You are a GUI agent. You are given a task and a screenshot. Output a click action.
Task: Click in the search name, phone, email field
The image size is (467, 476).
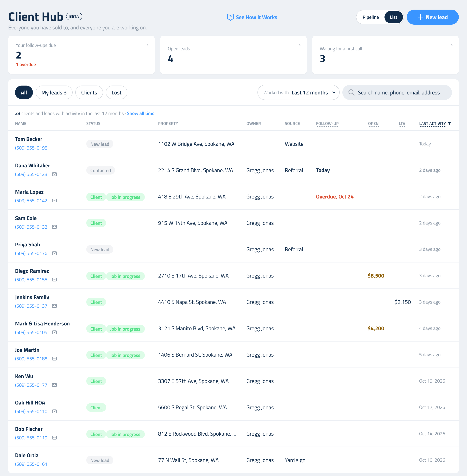[x=397, y=92]
